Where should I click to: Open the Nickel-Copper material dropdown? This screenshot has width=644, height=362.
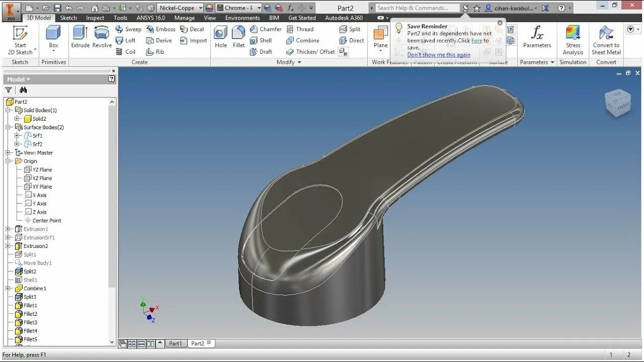click(x=200, y=8)
